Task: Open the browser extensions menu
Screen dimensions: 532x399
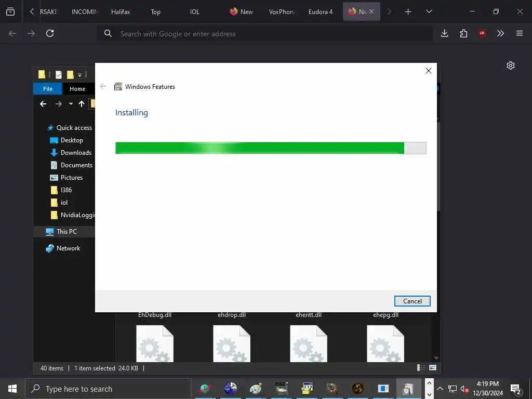Action: click(463, 33)
